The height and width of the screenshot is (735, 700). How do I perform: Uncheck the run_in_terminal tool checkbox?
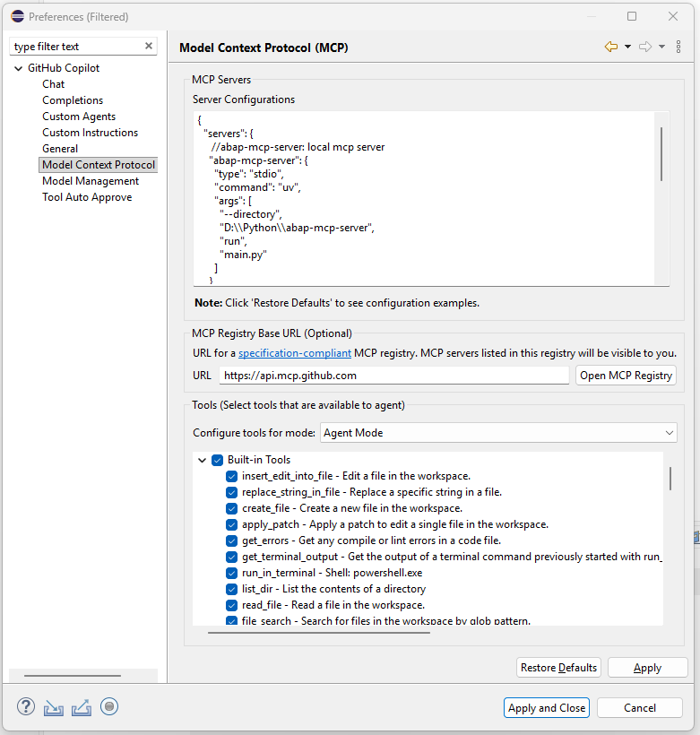tap(231, 574)
